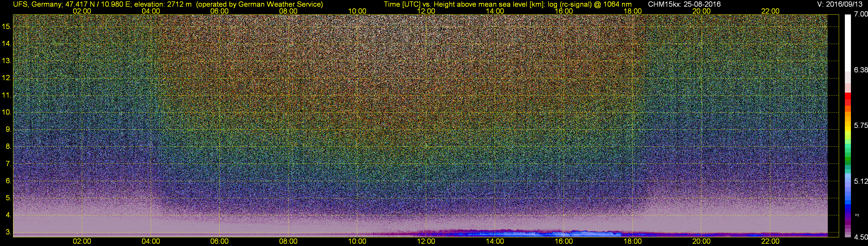Click the 6.38 value on the color scale
Viewport: 868px width, 246px height.
pos(861,70)
